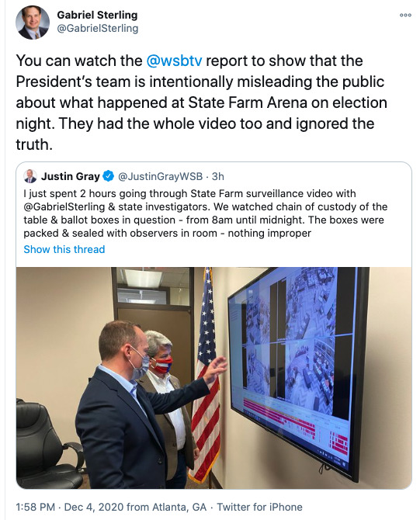This screenshot has width=420, height=520.
Task: Click the Twitter for iPhone source link
Action: click(259, 507)
